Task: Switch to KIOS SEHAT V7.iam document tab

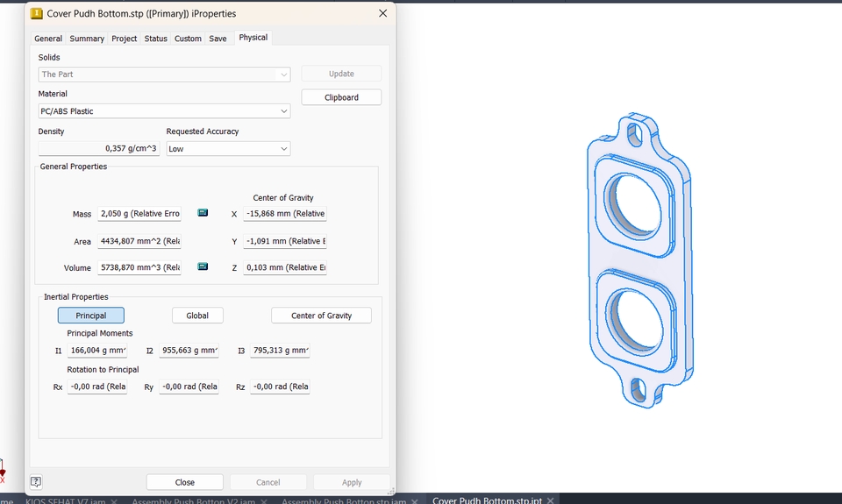Action: [65, 500]
